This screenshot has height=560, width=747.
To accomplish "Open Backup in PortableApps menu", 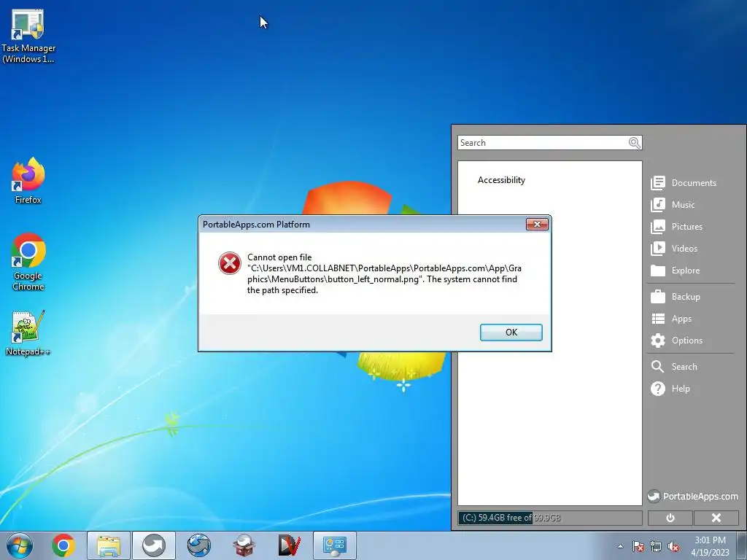I will pos(676,297).
